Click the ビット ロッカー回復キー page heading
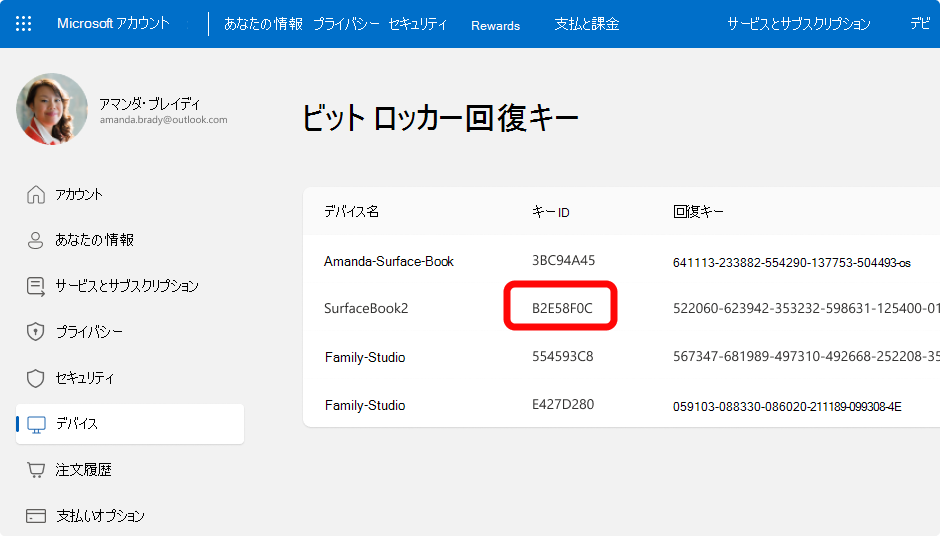This screenshot has width=940, height=536. [440, 118]
